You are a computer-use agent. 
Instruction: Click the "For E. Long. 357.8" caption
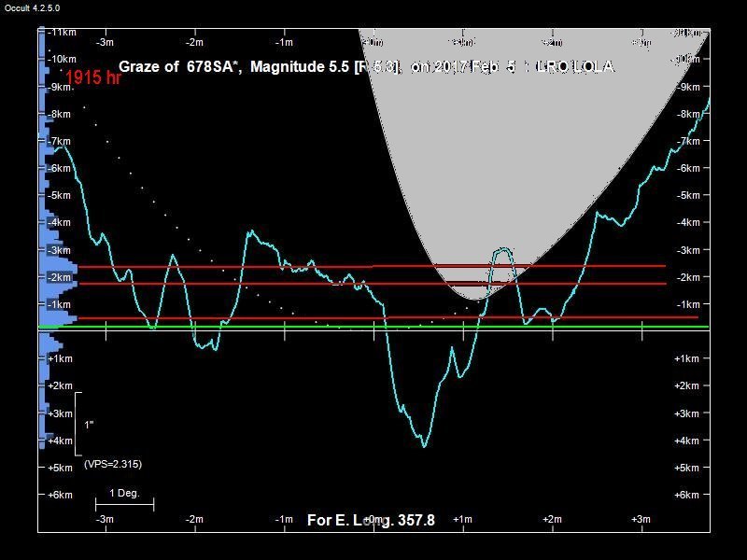point(371,520)
